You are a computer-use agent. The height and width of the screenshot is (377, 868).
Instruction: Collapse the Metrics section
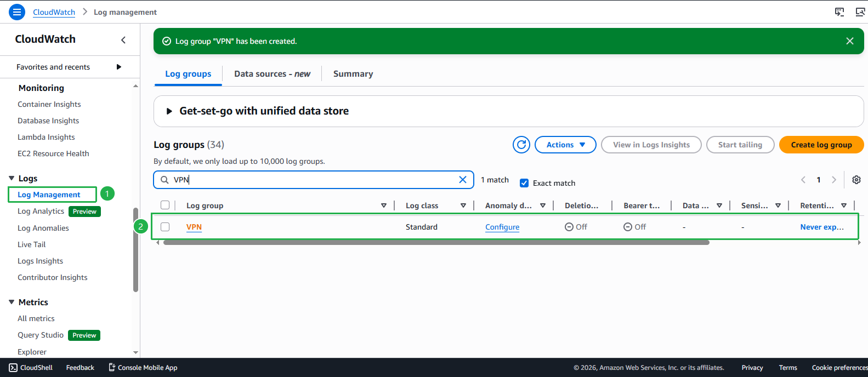[x=12, y=302]
